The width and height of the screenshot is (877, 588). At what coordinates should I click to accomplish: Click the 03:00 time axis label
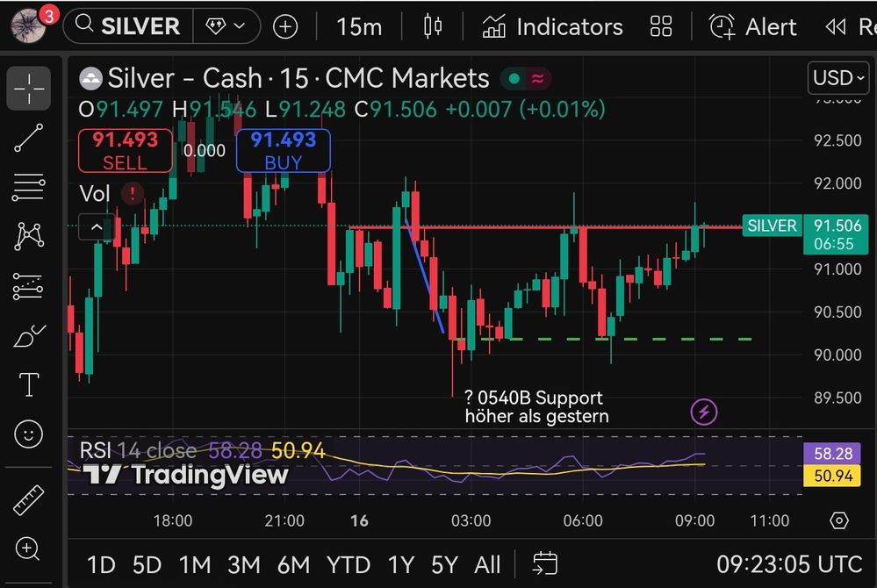[x=471, y=520]
